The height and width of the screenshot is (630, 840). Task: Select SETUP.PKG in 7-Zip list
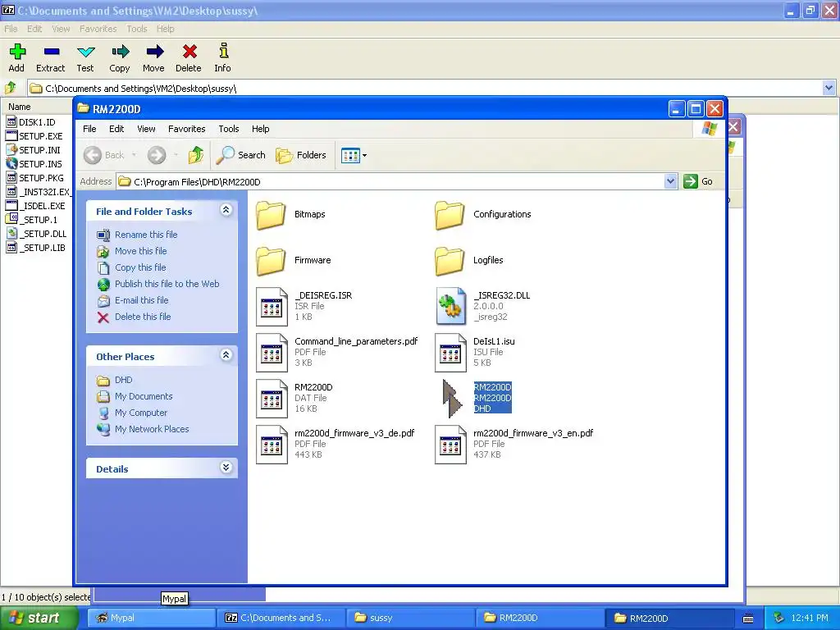coord(34,178)
